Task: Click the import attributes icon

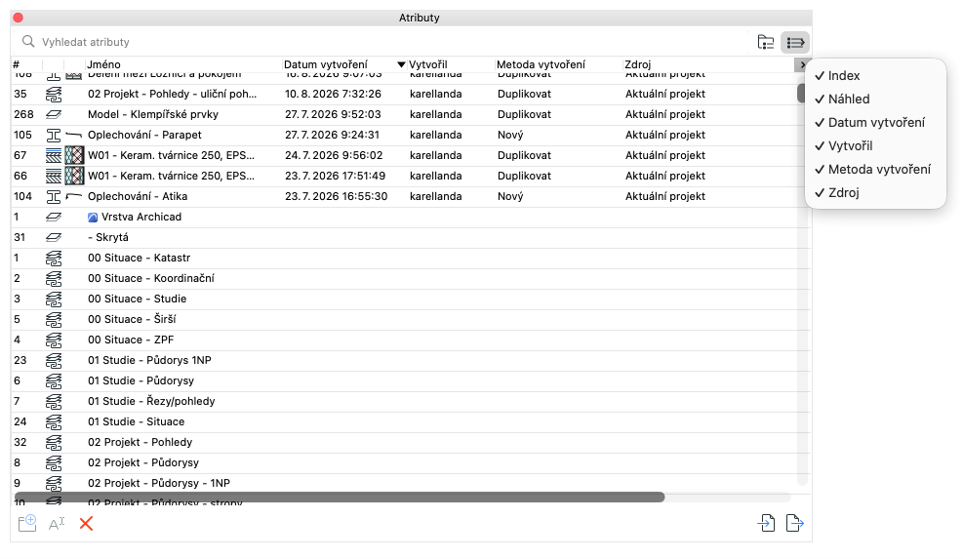Action: point(766,523)
